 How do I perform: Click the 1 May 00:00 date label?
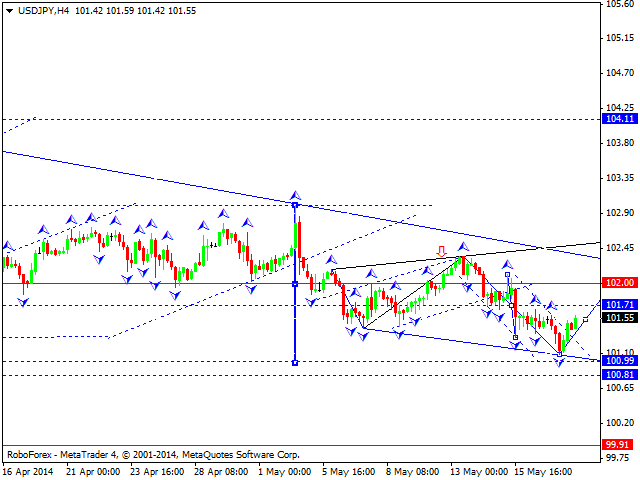282,470
